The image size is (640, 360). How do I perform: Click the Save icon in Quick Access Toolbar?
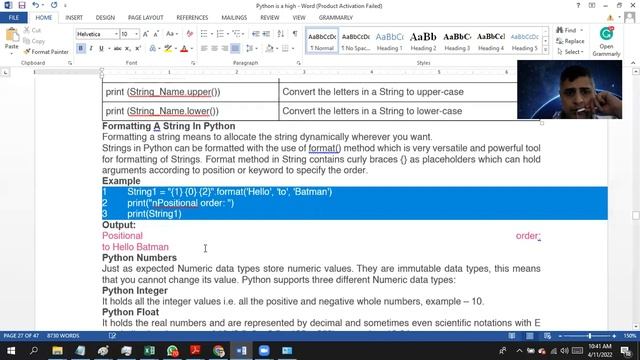point(22,5)
